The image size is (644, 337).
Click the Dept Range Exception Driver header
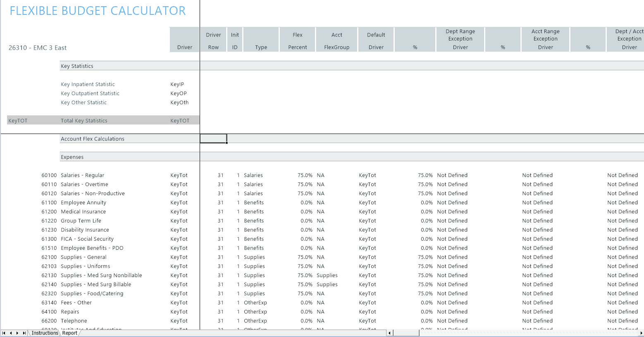460,39
